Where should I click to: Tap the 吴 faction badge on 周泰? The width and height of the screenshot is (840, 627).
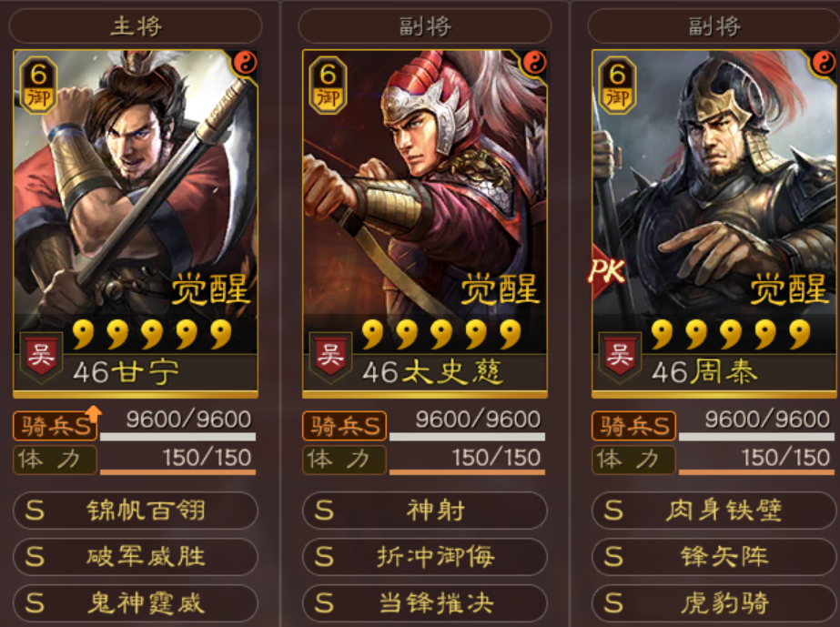click(x=620, y=357)
